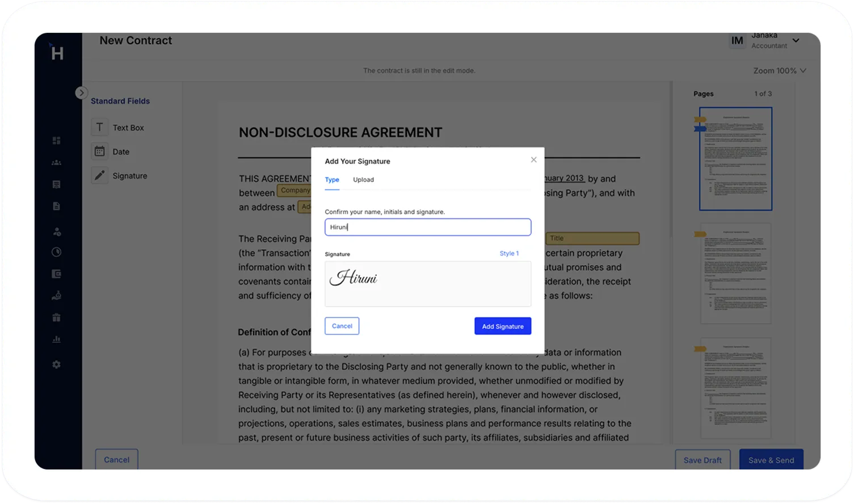This screenshot has width=854, height=504.
Task: Select the second page thumbnail
Action: [x=735, y=273]
